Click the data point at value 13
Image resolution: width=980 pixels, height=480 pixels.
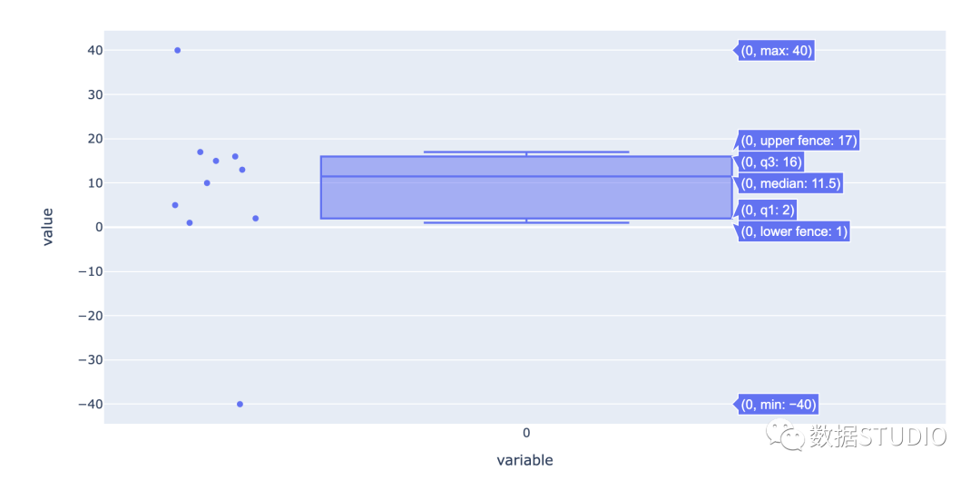pyautogui.click(x=242, y=170)
